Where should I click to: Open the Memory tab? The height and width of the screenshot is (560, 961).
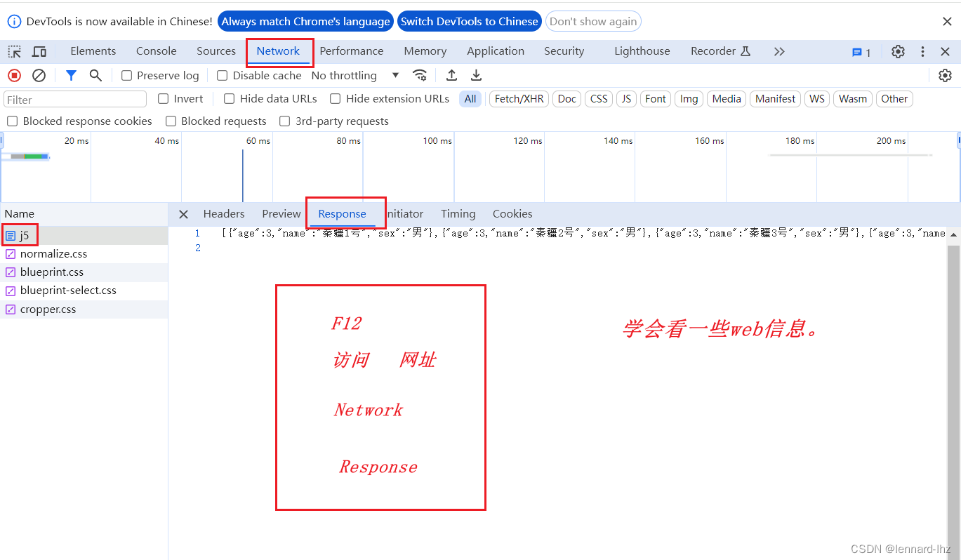pyautogui.click(x=425, y=51)
